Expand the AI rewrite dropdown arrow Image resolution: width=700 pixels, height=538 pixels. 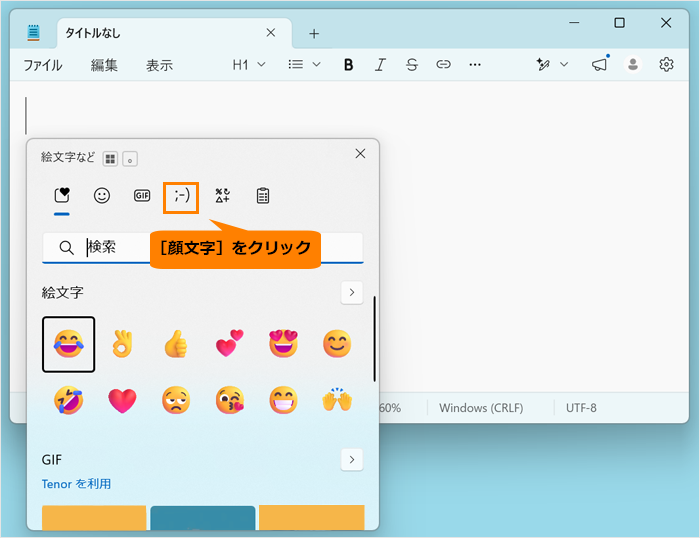click(564, 65)
